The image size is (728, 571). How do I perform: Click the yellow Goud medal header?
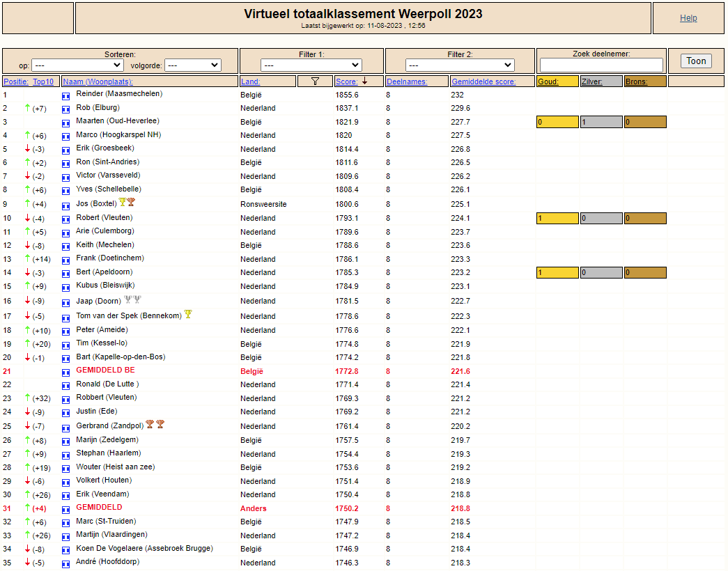(x=557, y=81)
